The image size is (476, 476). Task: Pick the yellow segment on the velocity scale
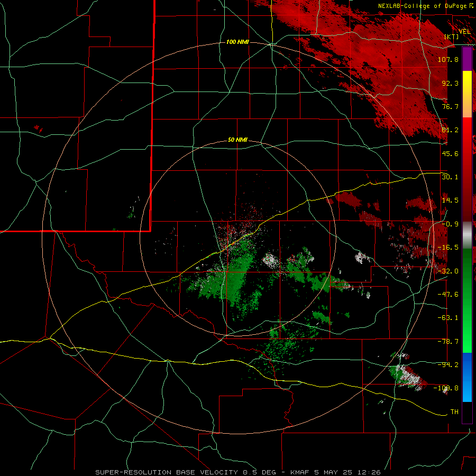467,94
